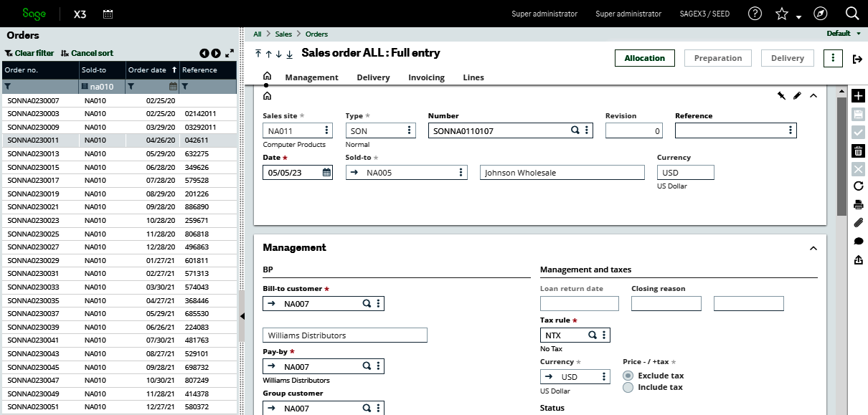The image size is (868, 415).
Task: Choose the Include tax option
Action: click(x=628, y=387)
